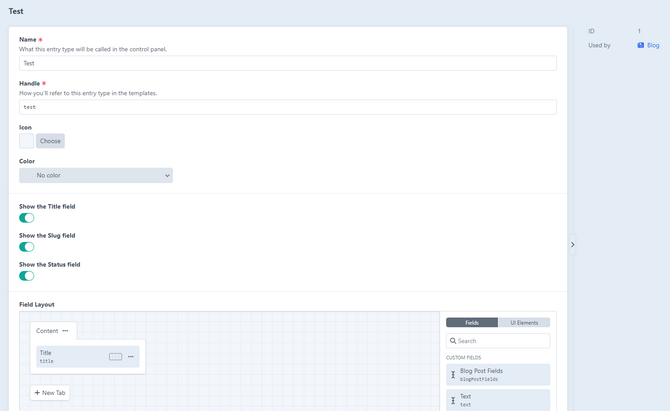Turn off Show the Status field
The width and height of the screenshot is (670, 411).
pos(27,275)
